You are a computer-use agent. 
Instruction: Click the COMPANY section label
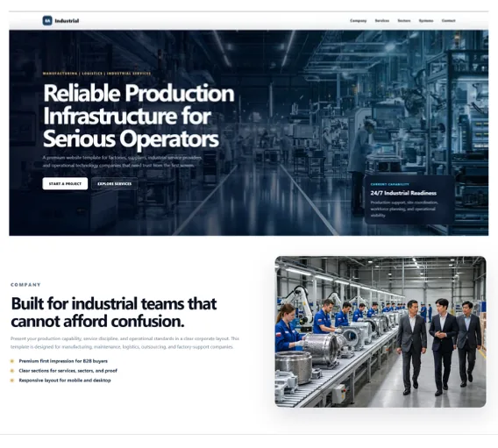click(25, 285)
